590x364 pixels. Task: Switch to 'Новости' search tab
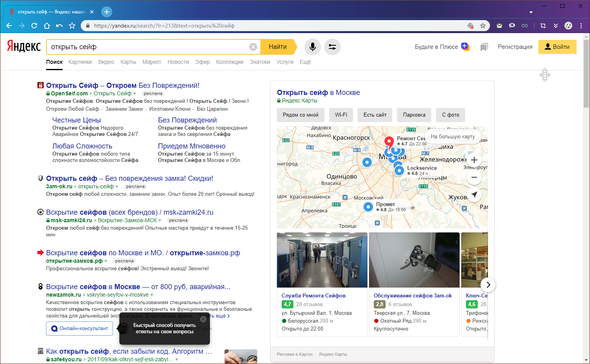click(178, 62)
